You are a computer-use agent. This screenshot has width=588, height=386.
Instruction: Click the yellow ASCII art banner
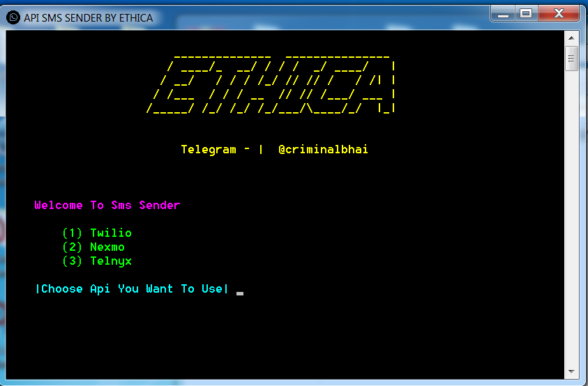pos(272,85)
